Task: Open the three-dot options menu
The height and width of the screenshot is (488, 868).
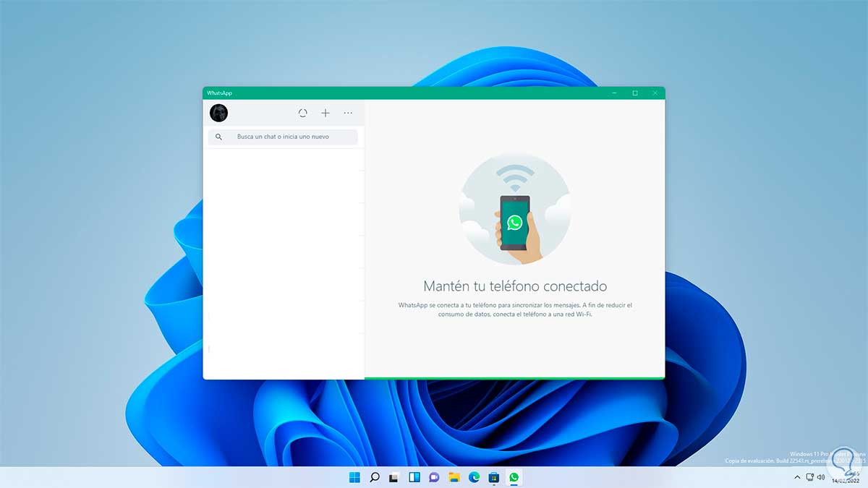Action: tap(348, 113)
